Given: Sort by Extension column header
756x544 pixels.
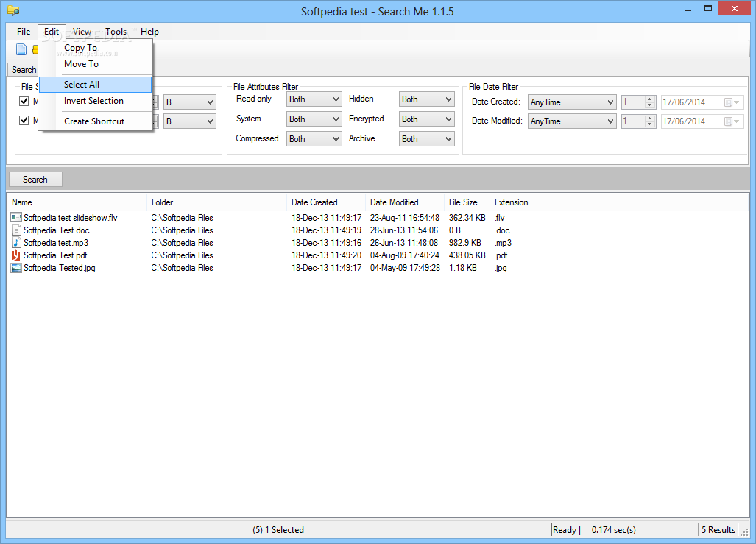Looking at the screenshot, I should (512, 202).
